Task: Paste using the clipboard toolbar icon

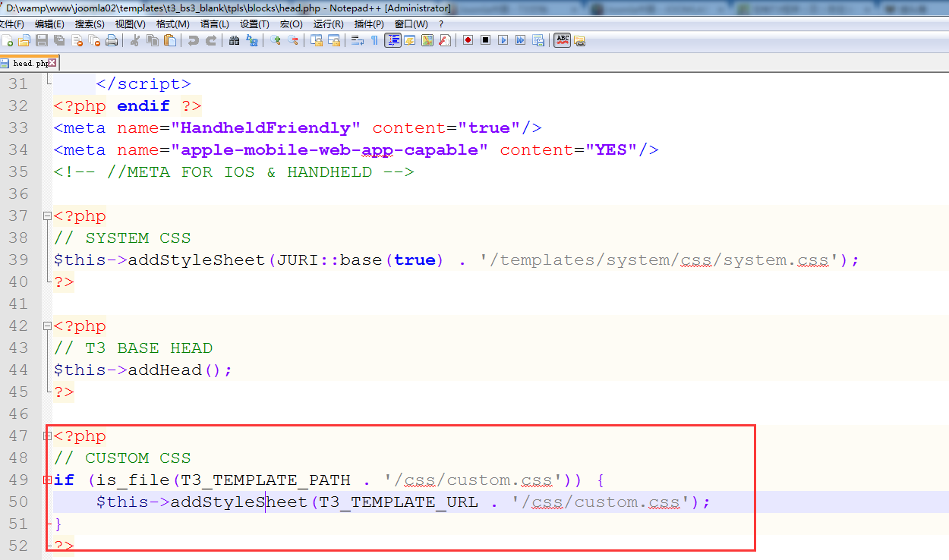Action: (170, 40)
